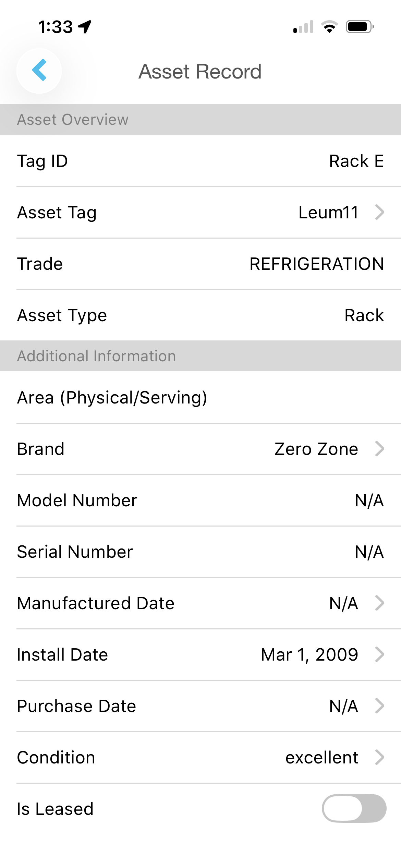
Task: Tap the Mar 1, 2009 install date
Action: pyautogui.click(x=309, y=654)
